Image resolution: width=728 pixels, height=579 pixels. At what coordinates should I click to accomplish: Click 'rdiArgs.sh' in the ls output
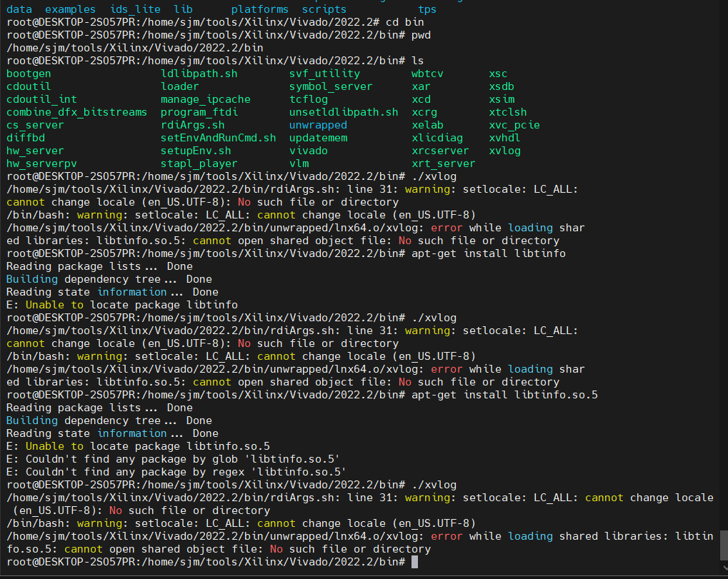[x=193, y=125]
